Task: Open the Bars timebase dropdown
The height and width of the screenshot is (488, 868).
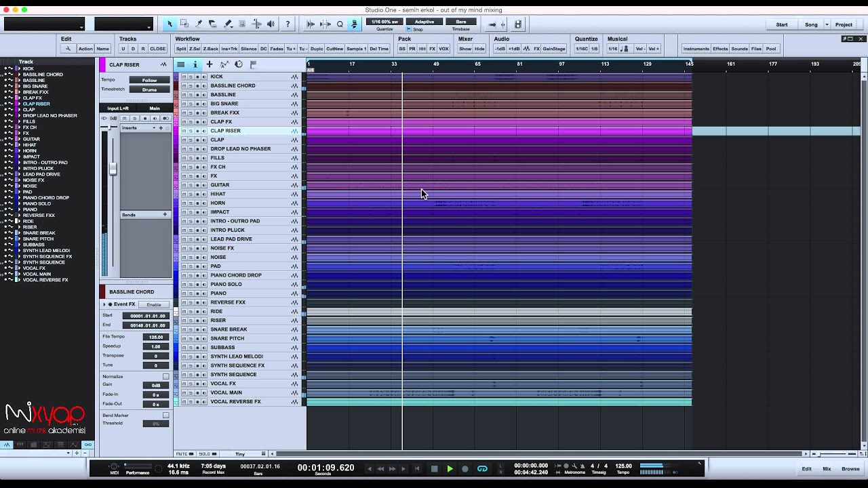Action: pyautogui.click(x=461, y=22)
